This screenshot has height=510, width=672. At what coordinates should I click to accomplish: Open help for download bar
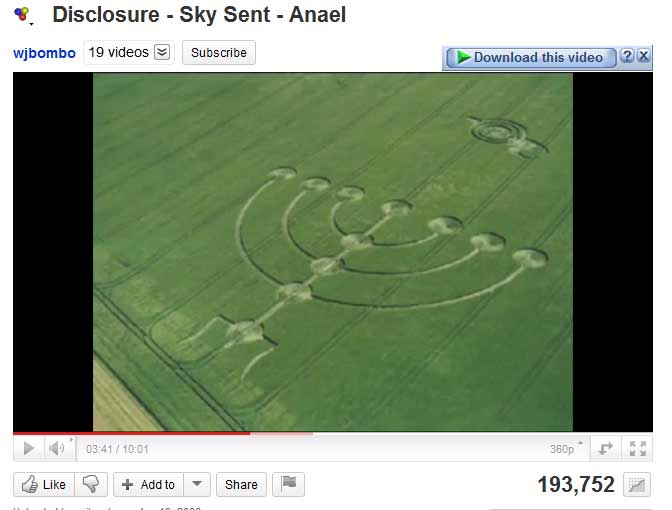coord(627,56)
